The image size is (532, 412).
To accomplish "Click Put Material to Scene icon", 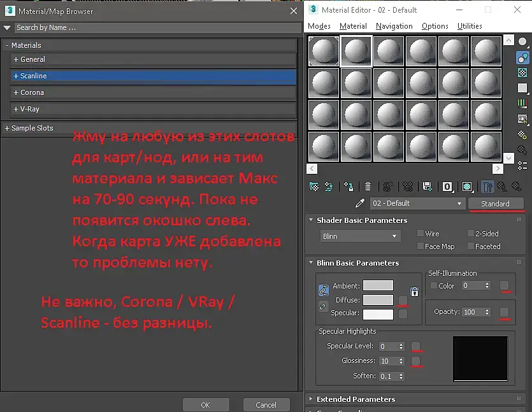I will 329,187.
